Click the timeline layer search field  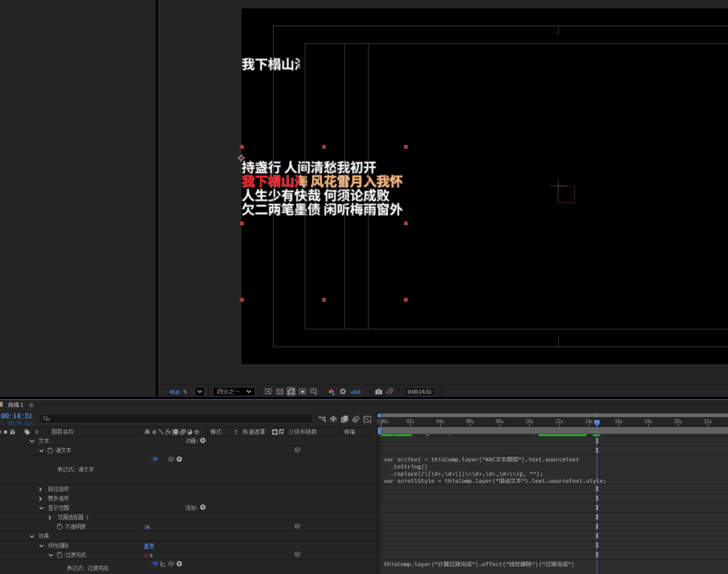pyautogui.click(x=178, y=418)
